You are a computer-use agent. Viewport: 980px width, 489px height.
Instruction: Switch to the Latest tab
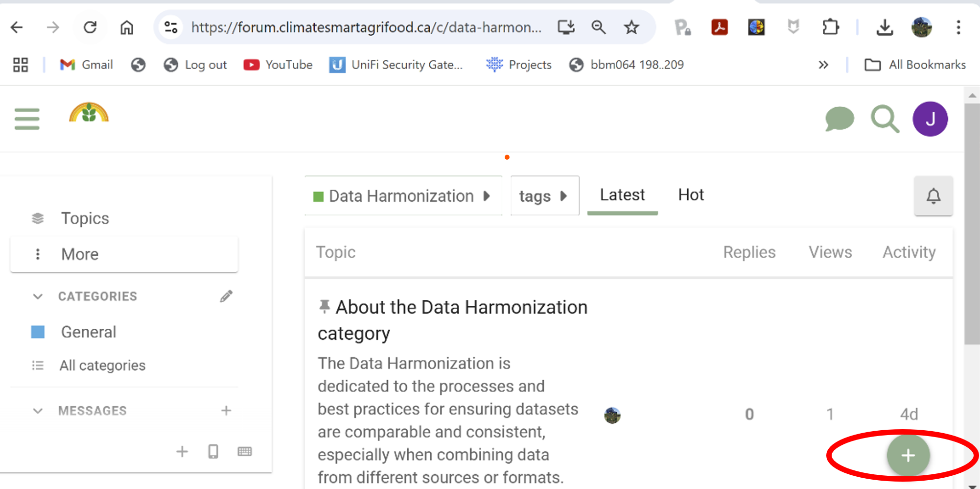pos(622,195)
